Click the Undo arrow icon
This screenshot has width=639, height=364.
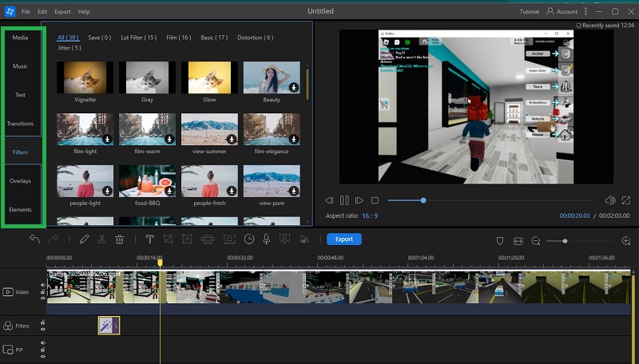(x=34, y=239)
